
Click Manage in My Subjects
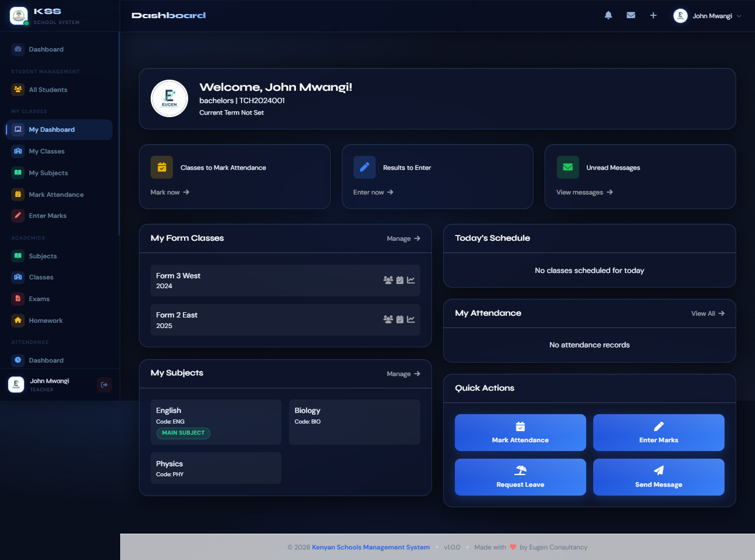point(403,374)
